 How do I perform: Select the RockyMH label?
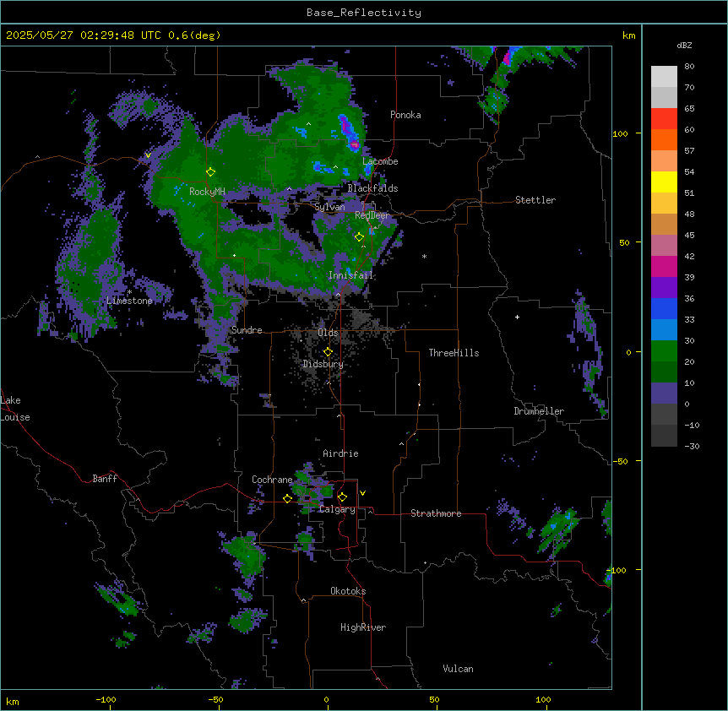click(x=207, y=192)
